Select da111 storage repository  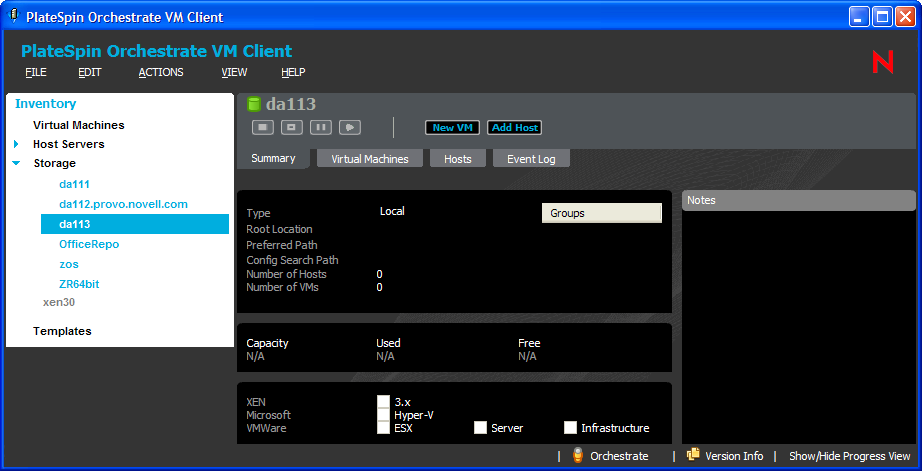tap(74, 184)
